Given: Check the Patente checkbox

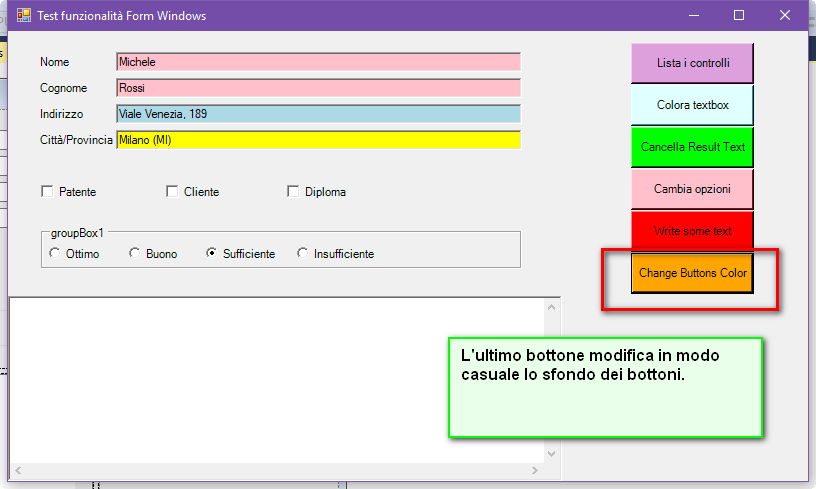Looking at the screenshot, I should click(47, 192).
